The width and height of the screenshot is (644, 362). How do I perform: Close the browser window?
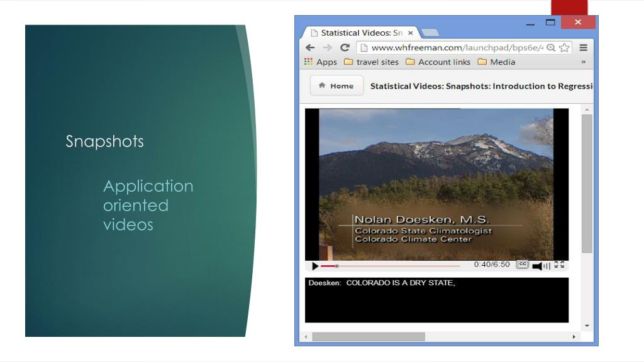click(x=578, y=22)
